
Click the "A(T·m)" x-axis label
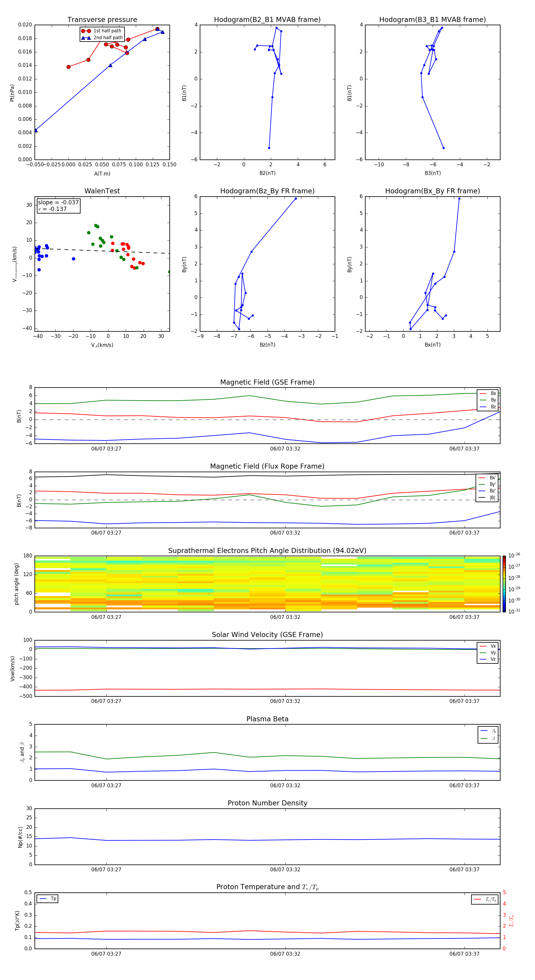coord(102,173)
